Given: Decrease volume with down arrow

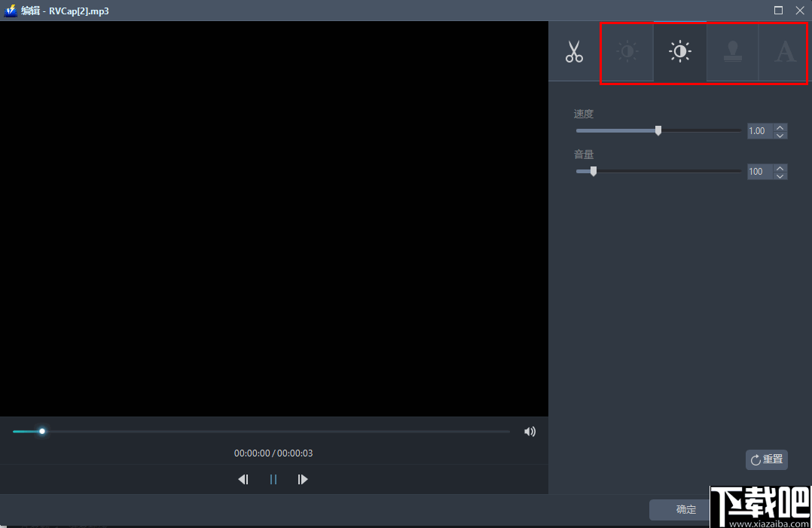Looking at the screenshot, I should 780,175.
